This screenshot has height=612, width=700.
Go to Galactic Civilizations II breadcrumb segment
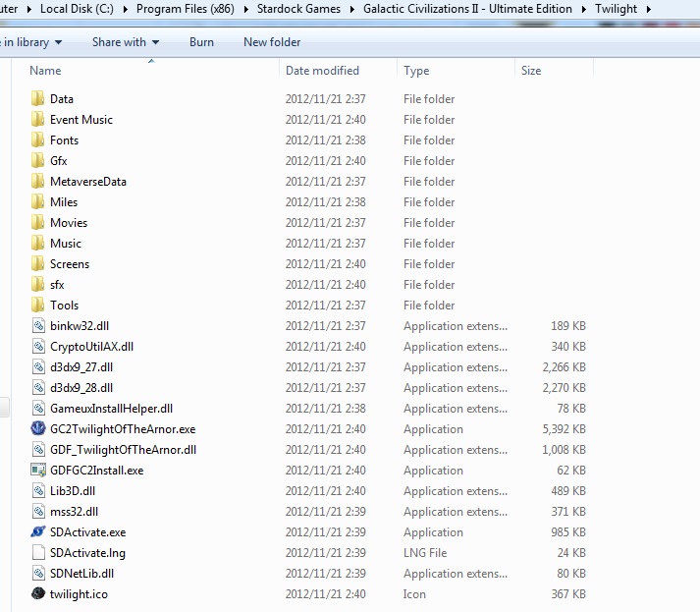(467, 9)
